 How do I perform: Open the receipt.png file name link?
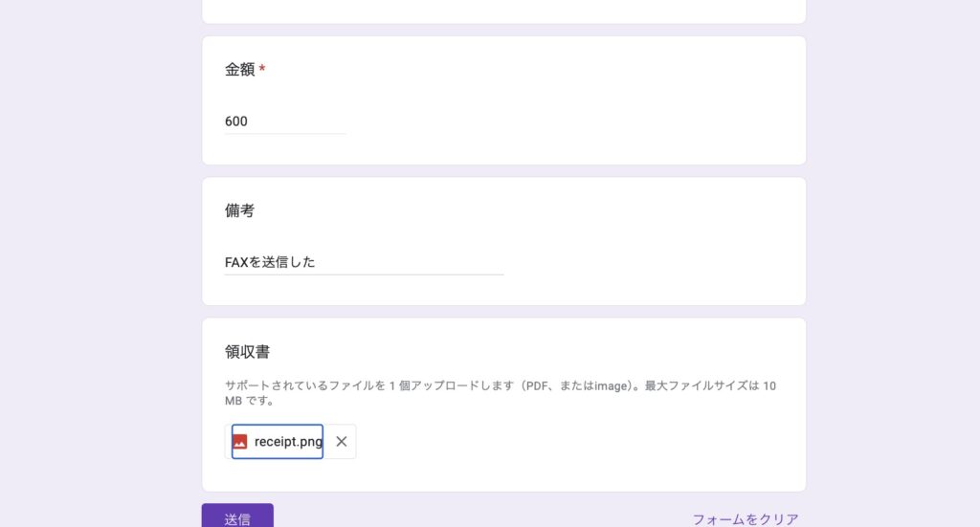pos(287,442)
